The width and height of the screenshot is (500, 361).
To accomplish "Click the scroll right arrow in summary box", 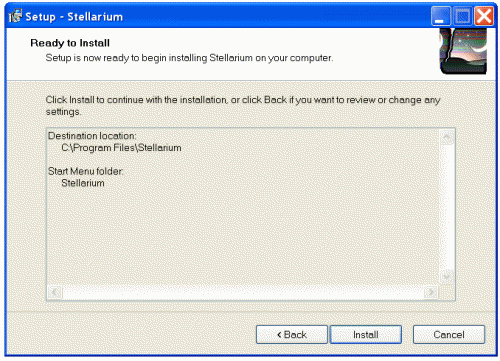I will [431, 292].
